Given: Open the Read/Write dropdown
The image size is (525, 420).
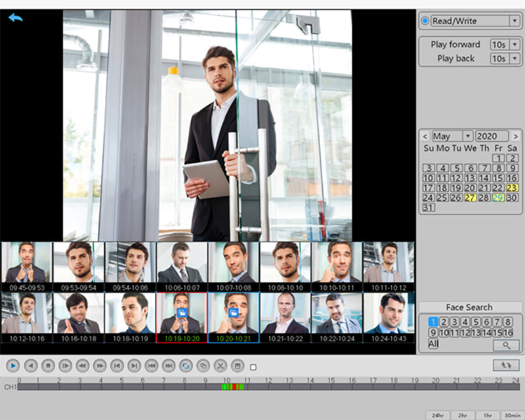Looking at the screenshot, I should tap(514, 21).
